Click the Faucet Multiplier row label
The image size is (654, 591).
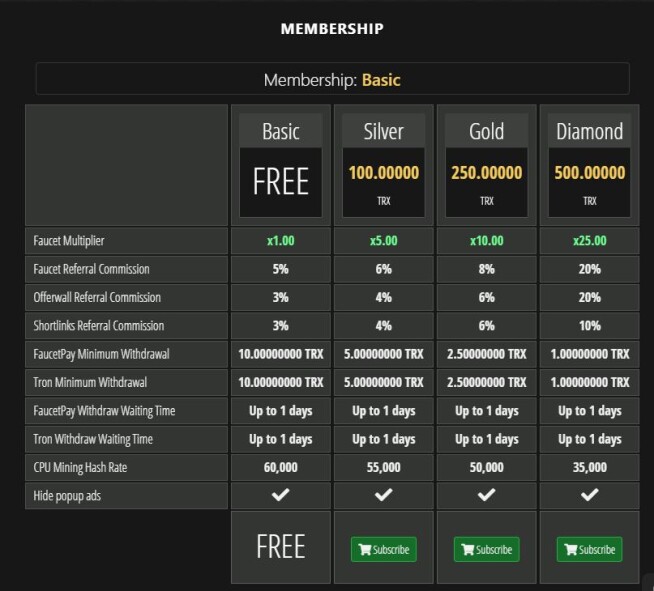pyautogui.click(x=69, y=241)
